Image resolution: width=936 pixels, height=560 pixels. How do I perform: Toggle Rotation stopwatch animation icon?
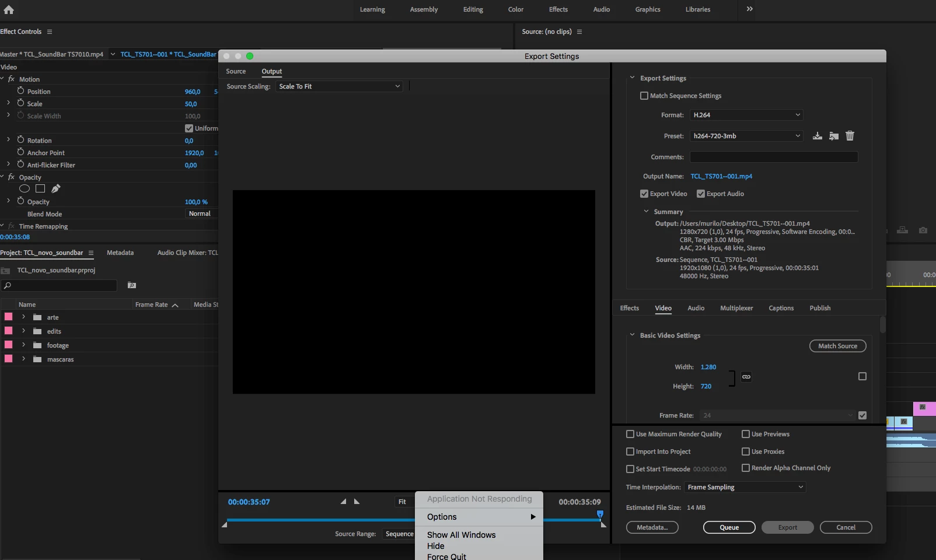click(20, 140)
